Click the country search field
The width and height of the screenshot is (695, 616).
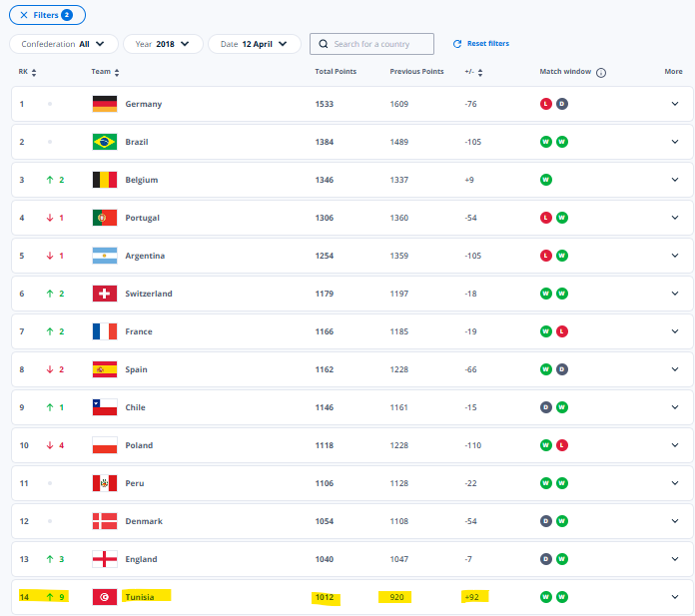pos(371,44)
